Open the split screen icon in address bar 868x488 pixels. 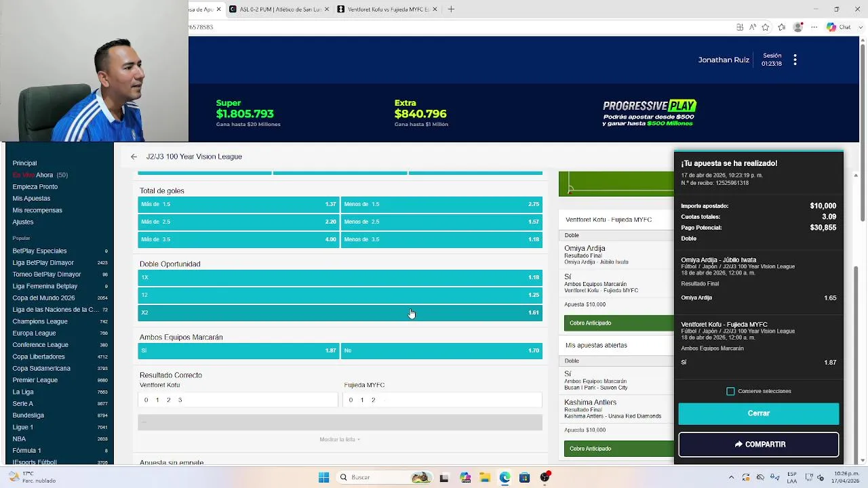coord(740,27)
